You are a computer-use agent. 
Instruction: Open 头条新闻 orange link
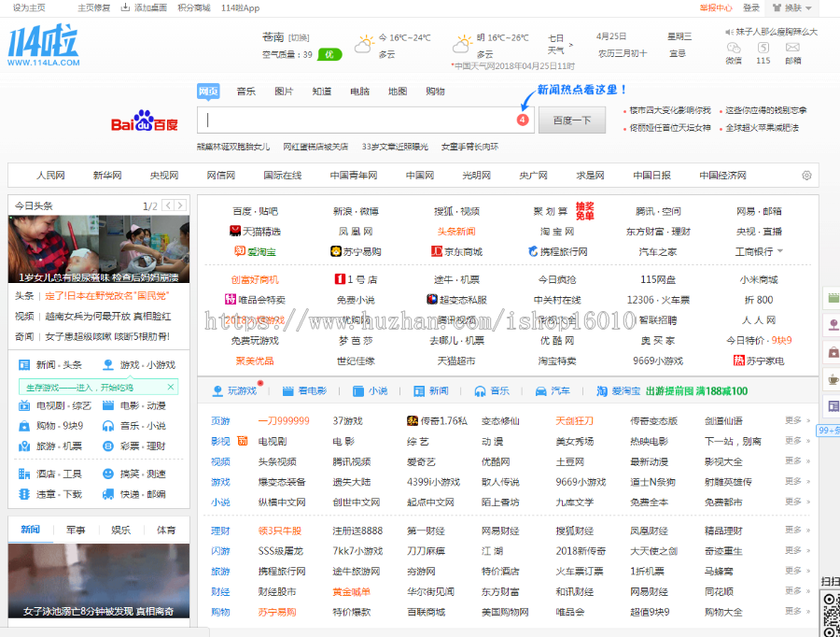click(456, 231)
